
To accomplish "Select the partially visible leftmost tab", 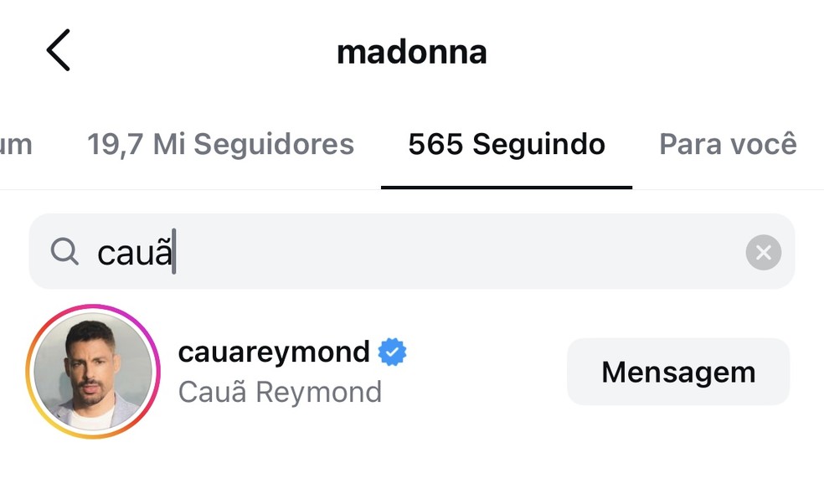I will coord(16,145).
